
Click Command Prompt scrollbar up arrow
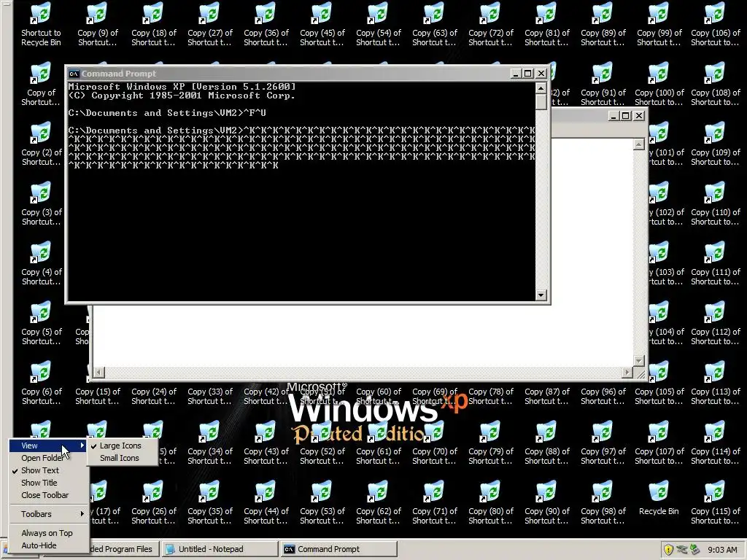(541, 88)
